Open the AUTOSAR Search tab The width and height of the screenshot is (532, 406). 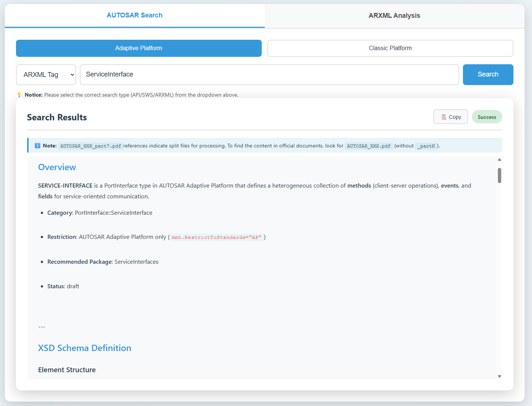click(134, 16)
